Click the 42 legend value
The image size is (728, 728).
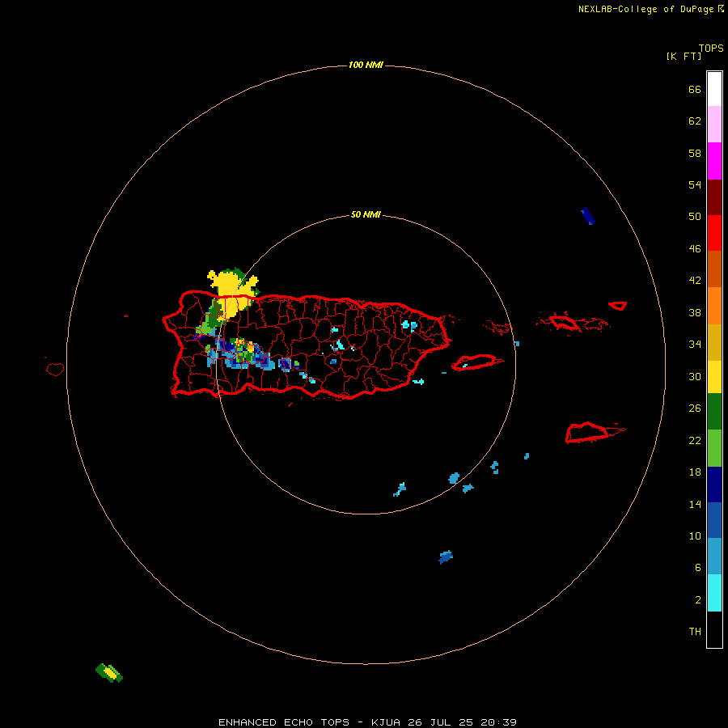coord(695,281)
